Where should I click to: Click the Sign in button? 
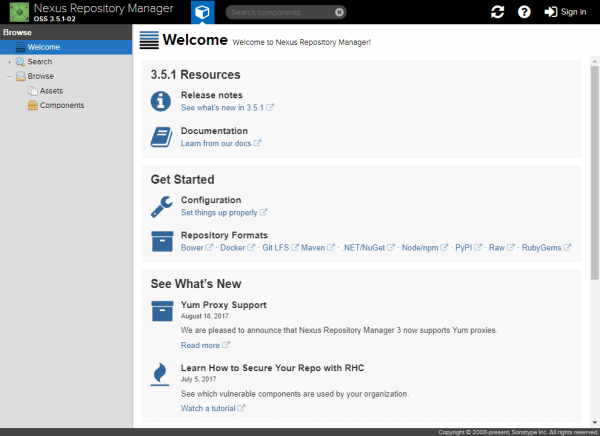tap(565, 12)
